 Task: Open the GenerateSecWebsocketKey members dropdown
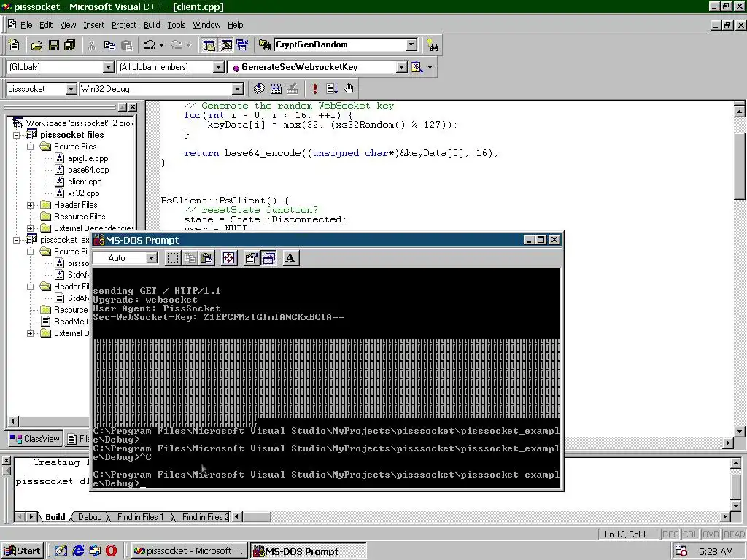coord(402,67)
